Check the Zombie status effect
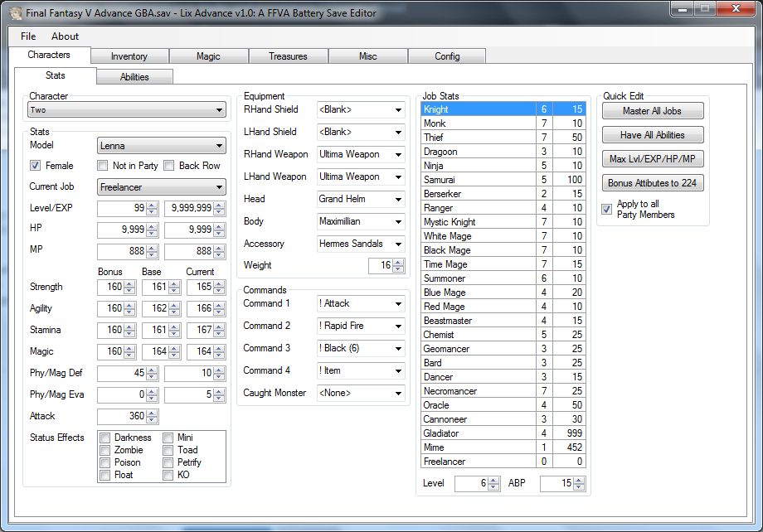Image resolution: width=763 pixels, height=532 pixels. click(x=104, y=450)
